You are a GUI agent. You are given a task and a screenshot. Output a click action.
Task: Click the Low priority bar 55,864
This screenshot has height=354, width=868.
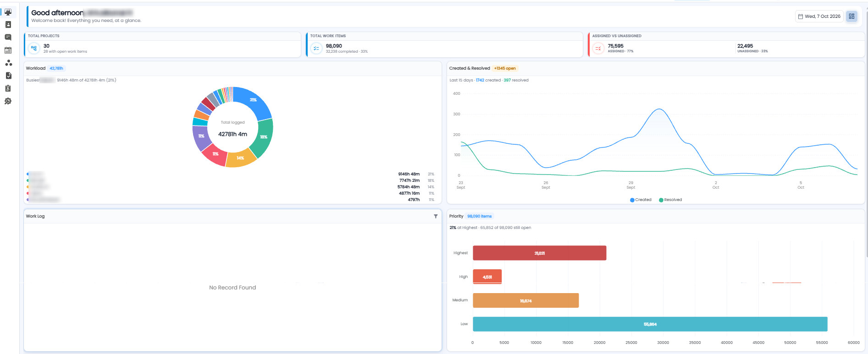(x=650, y=324)
